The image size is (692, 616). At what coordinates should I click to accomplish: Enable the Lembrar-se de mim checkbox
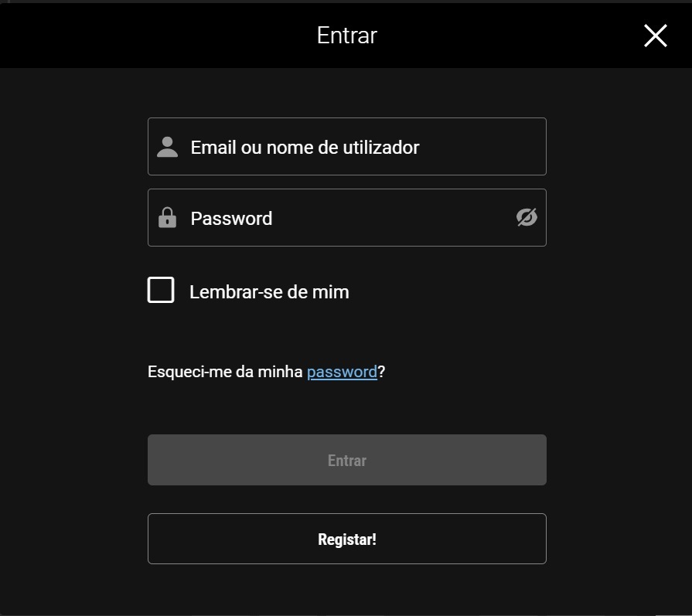(x=161, y=290)
